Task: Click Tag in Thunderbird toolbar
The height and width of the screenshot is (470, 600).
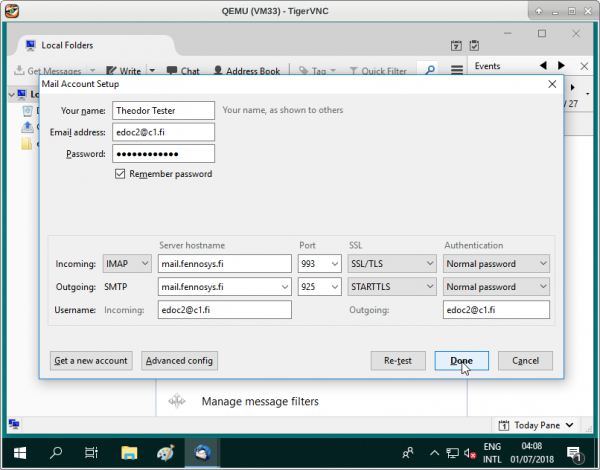Action: click(x=317, y=71)
